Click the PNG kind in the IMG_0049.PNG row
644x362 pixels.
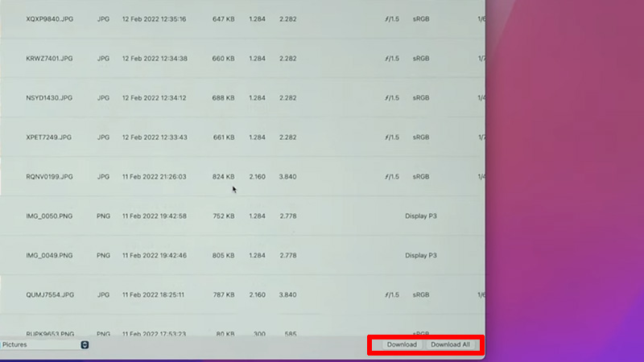coord(103,256)
